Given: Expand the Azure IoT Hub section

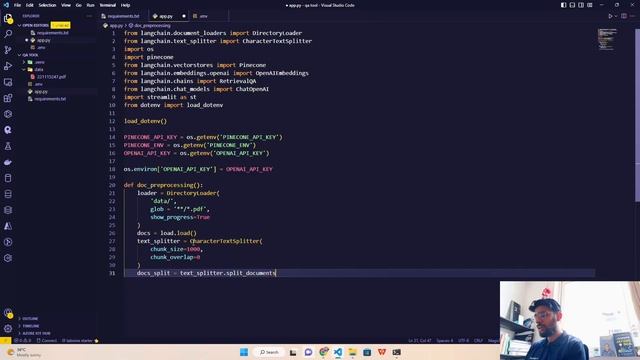Looking at the screenshot, I should 36,333.
